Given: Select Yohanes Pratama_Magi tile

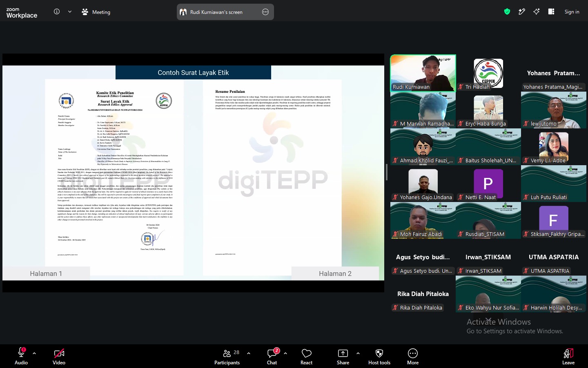Looking at the screenshot, I should pos(554,73).
